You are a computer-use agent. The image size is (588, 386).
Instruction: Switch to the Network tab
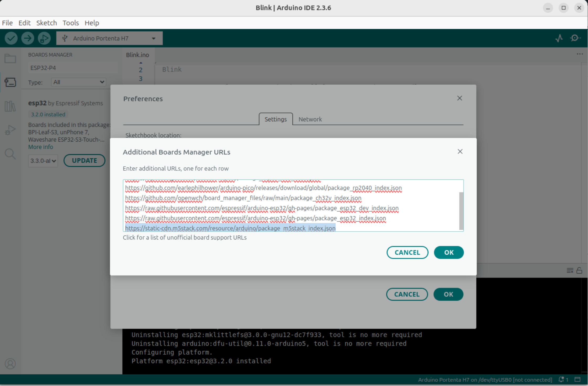(x=310, y=119)
